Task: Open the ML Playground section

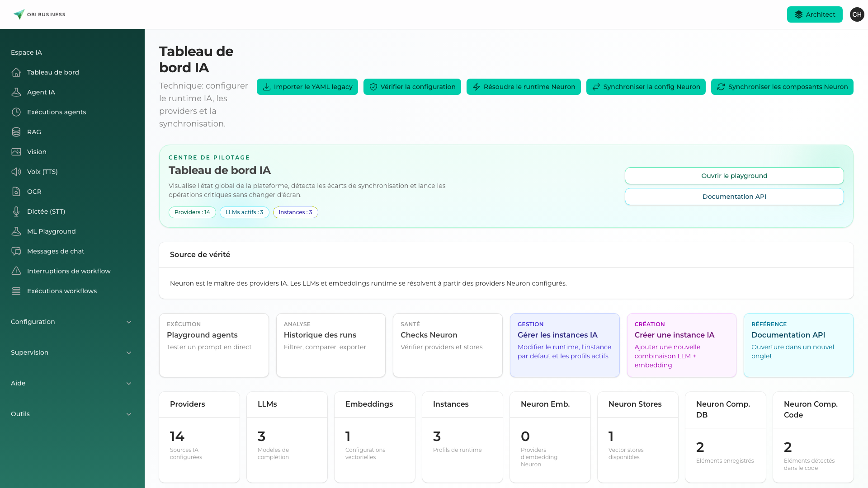Action: 51,231
